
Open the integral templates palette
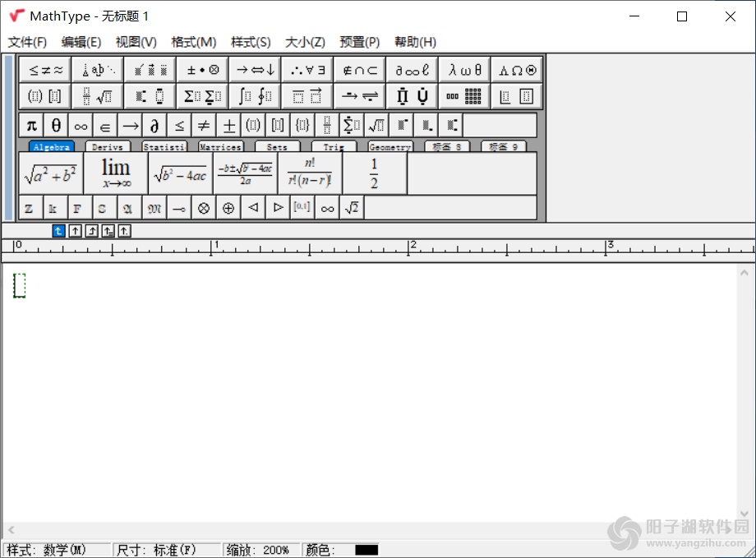point(255,96)
